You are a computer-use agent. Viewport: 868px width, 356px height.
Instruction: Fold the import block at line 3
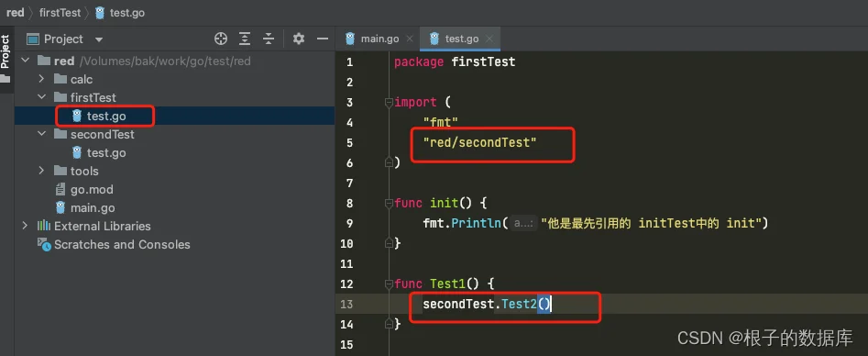(x=389, y=103)
